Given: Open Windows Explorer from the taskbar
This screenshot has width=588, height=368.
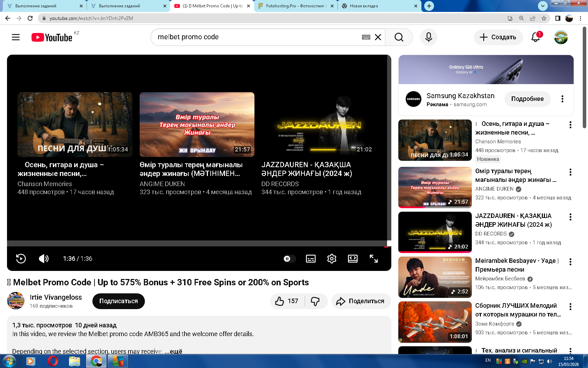Looking at the screenshot, I should [75, 361].
